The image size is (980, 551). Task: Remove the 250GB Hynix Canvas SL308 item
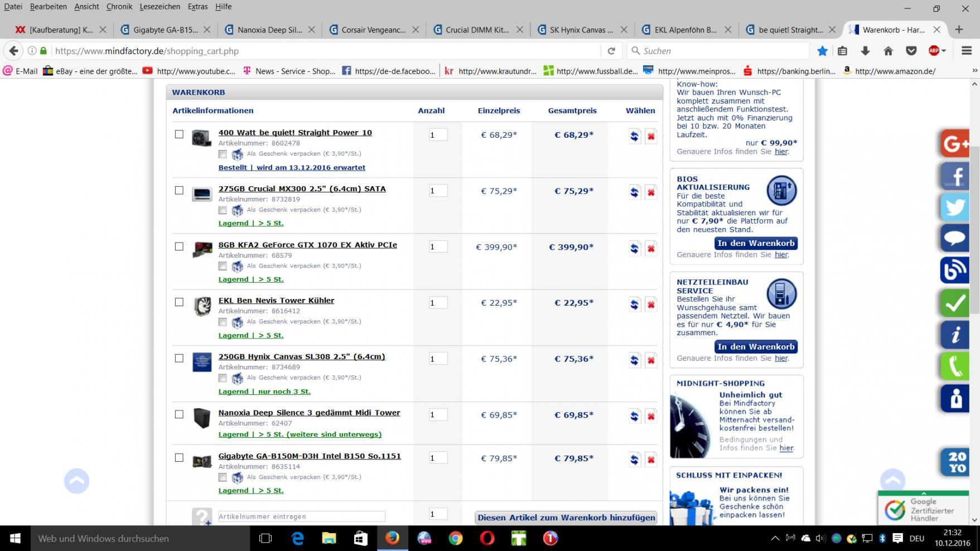(x=651, y=360)
